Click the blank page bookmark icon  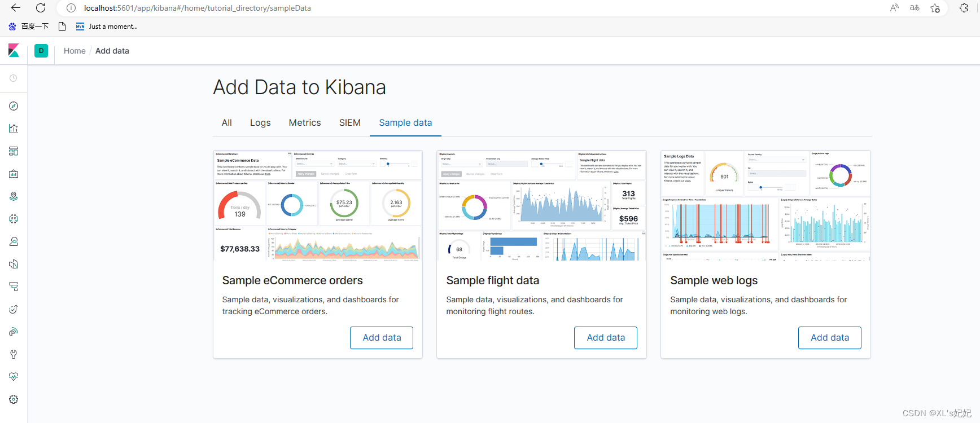[62, 27]
